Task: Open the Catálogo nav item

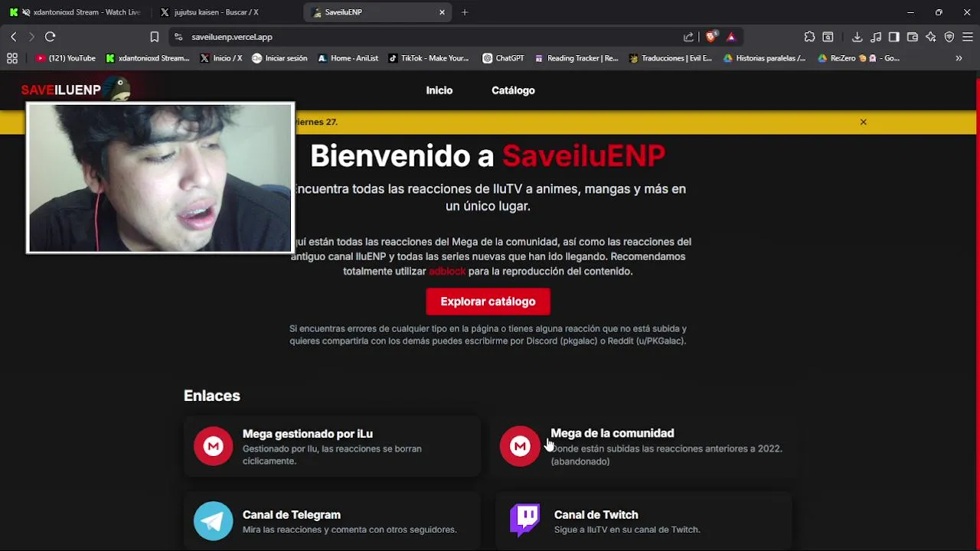Action: [x=513, y=90]
